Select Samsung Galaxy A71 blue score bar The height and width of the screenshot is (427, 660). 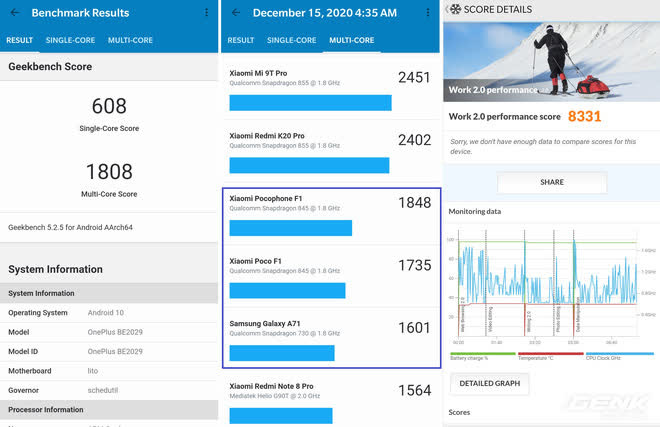tap(282, 353)
